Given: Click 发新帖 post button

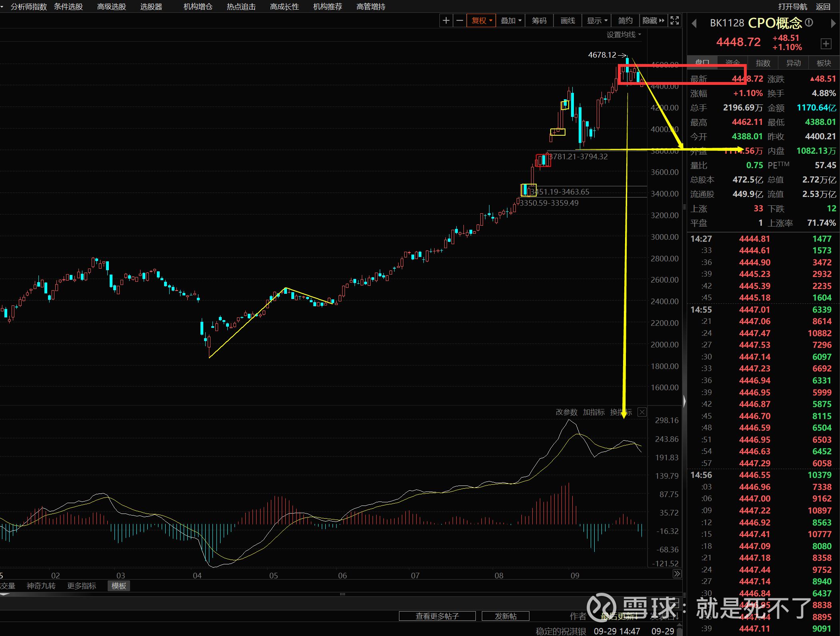Looking at the screenshot, I should point(505,616).
